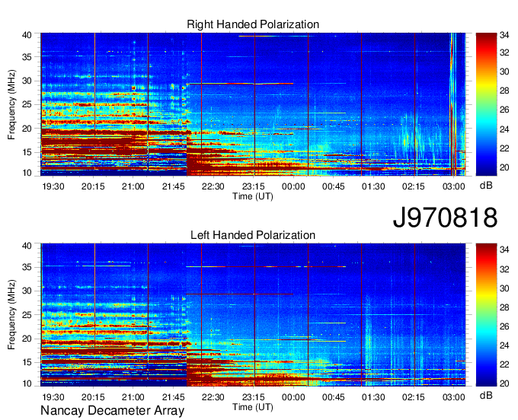Click the 25 MHz tick of the Right Handed plot

click(x=27, y=104)
